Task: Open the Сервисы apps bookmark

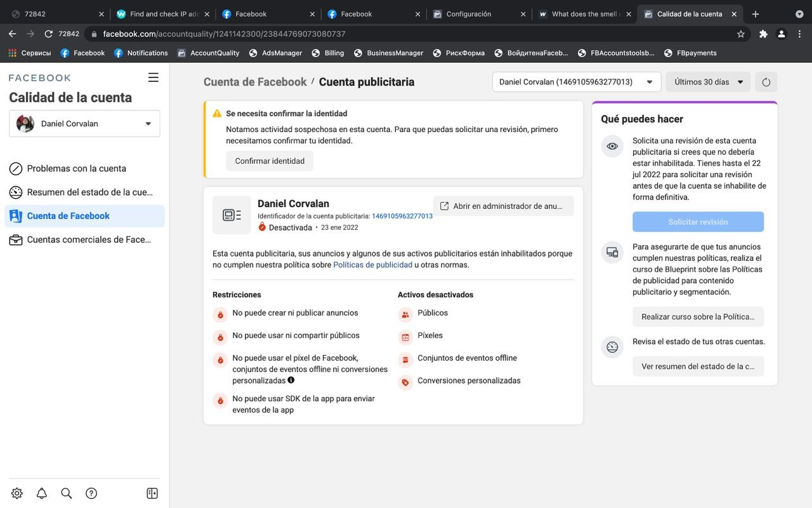Action: point(30,53)
